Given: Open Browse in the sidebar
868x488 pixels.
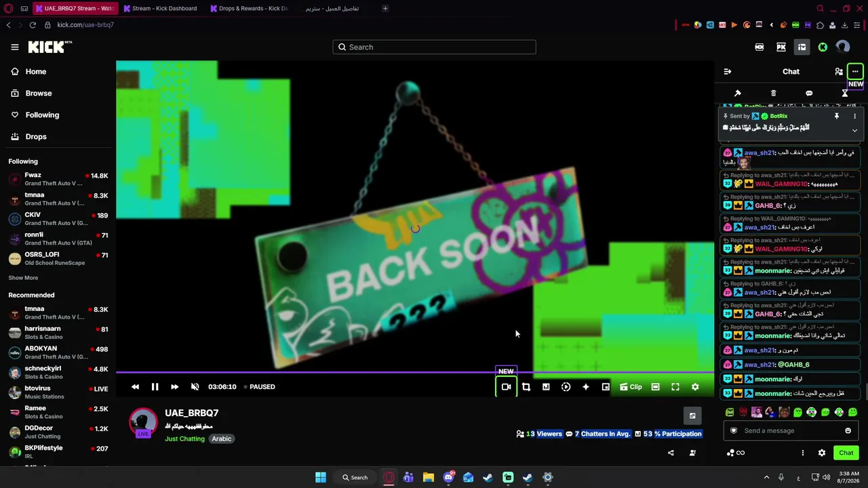Looking at the screenshot, I should (39, 93).
